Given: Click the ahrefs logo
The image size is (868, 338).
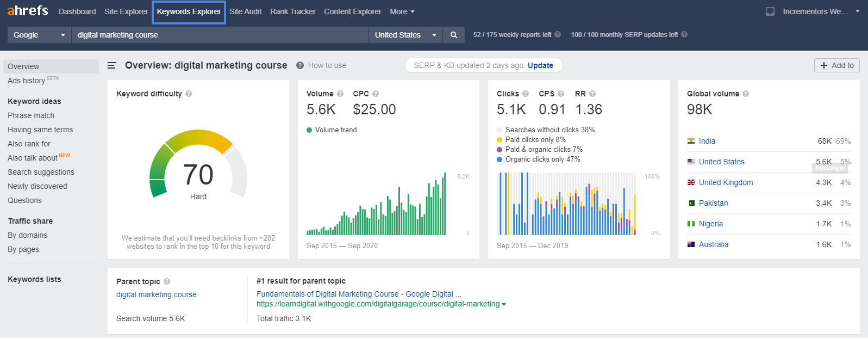Looking at the screenshot, I should (x=28, y=11).
